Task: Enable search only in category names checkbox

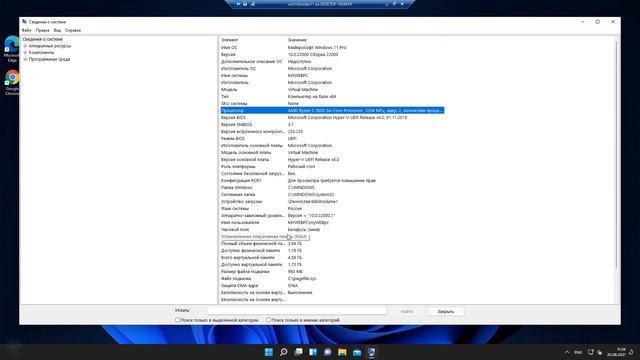Action: click(x=268, y=320)
